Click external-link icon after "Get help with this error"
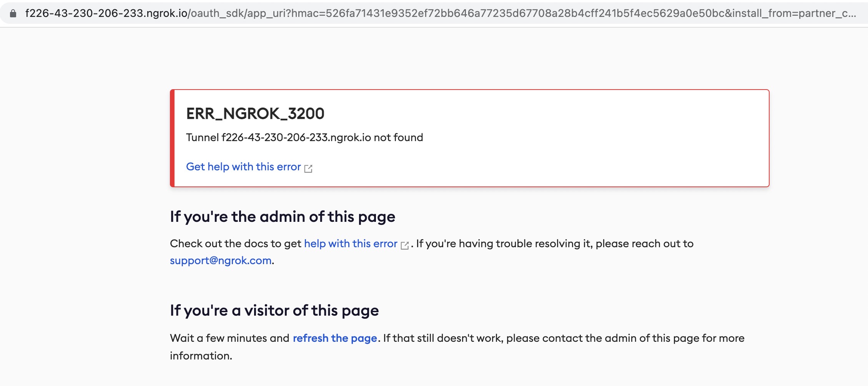 (x=308, y=168)
